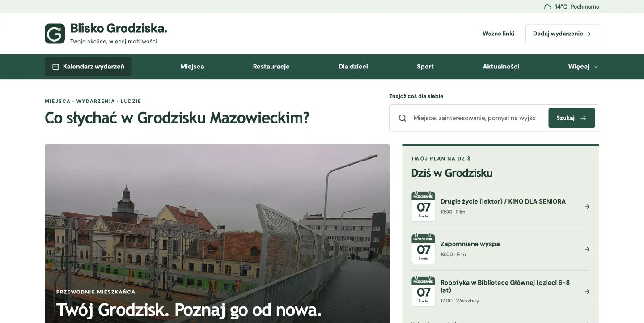Open the Robotyka w Bibliotece Głównej event

505,286
